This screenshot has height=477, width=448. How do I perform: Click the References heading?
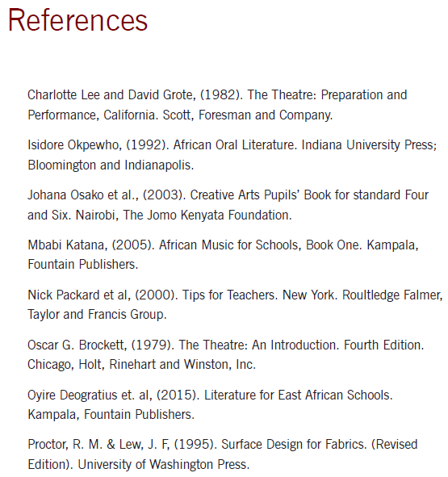78,20
